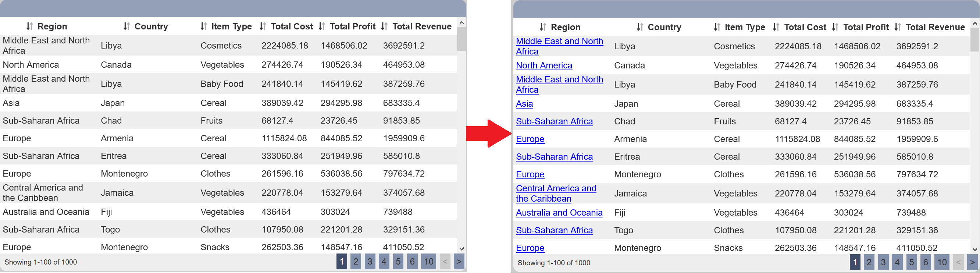Open Sub-Saharan Africa link in Eritrea row
980x273 pixels.
click(x=554, y=157)
